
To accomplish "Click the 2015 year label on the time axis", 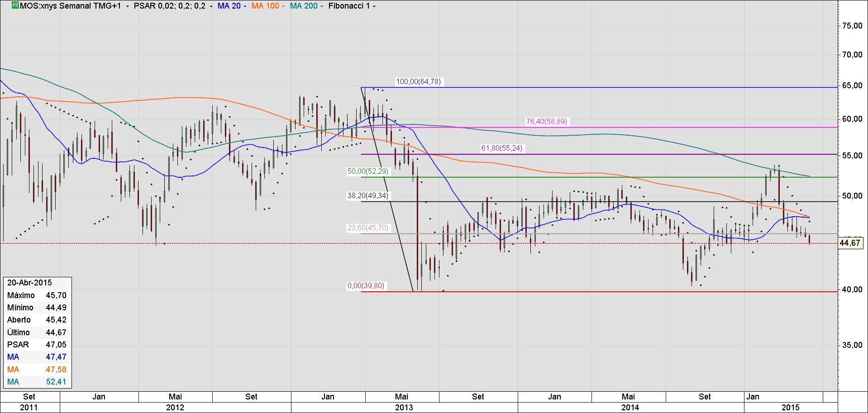I will [792, 407].
